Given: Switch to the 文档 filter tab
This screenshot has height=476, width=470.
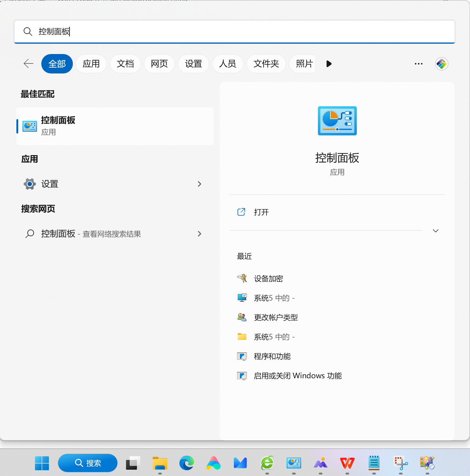Looking at the screenshot, I should (125, 64).
